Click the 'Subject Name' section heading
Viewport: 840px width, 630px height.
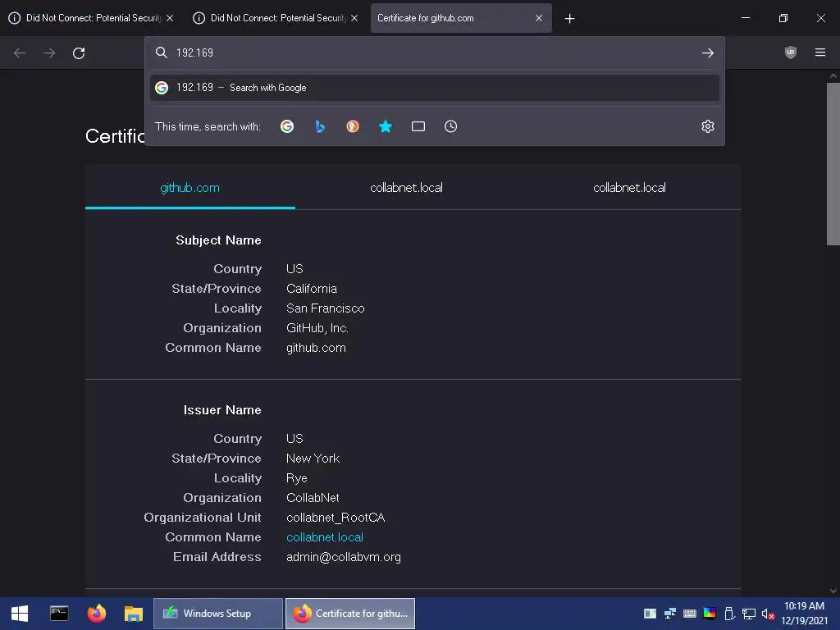(218, 240)
